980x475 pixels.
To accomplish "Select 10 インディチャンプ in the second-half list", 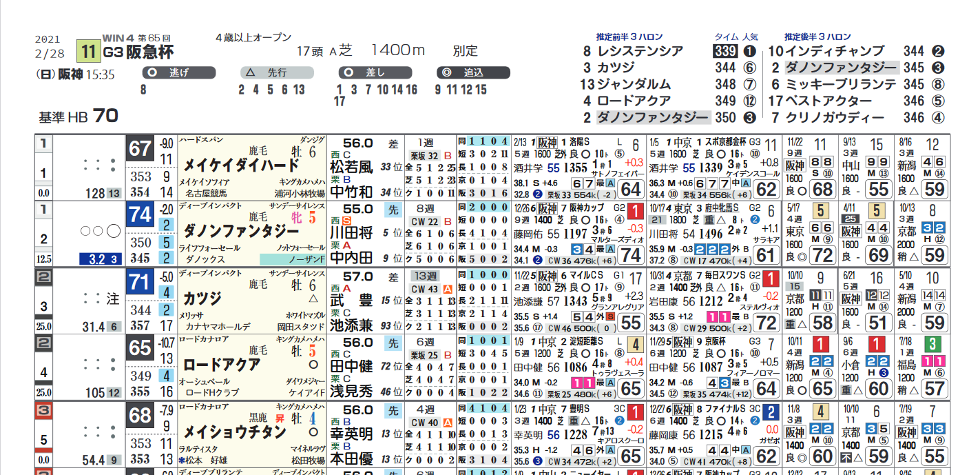I will [826, 51].
